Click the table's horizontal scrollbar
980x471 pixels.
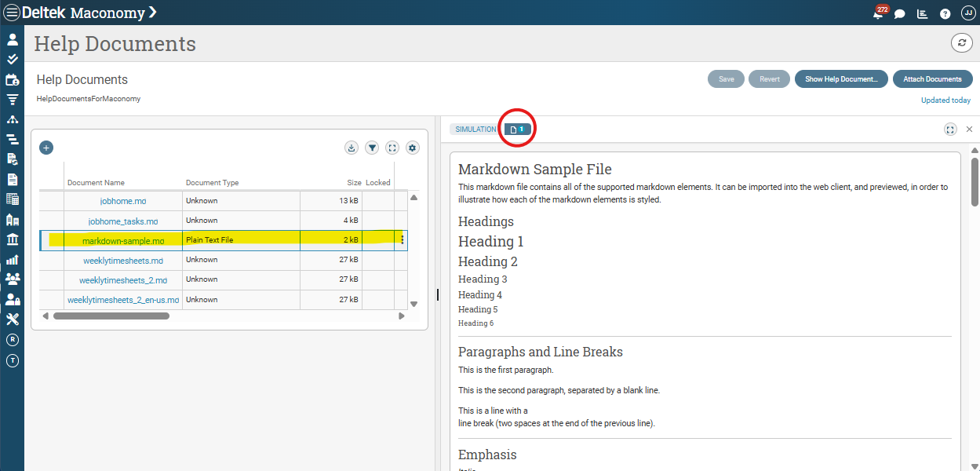[111, 316]
